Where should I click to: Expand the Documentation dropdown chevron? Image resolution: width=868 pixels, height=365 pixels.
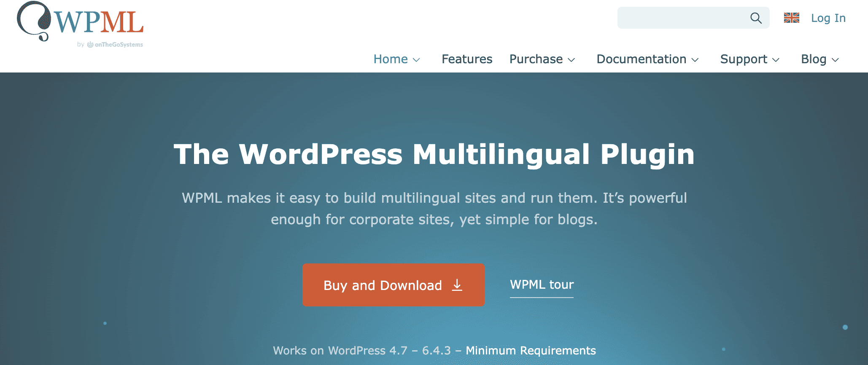[695, 60]
